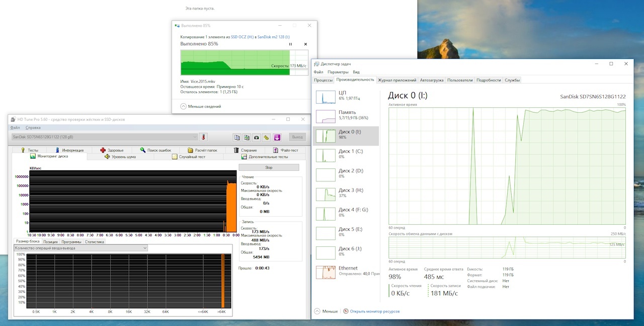Click the purple download arrow icon
The image size is (644, 326).
pyautogui.click(x=277, y=137)
